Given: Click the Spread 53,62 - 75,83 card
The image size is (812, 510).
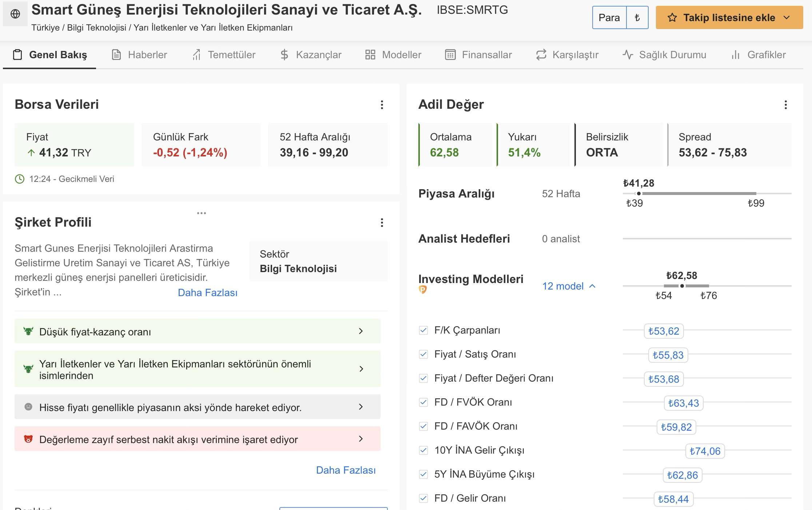Looking at the screenshot, I should click(x=729, y=145).
